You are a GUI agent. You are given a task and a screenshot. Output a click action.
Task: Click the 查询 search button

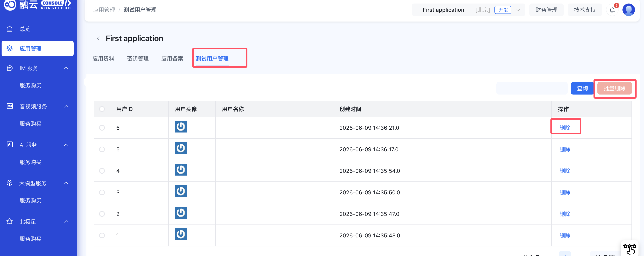[x=582, y=88]
